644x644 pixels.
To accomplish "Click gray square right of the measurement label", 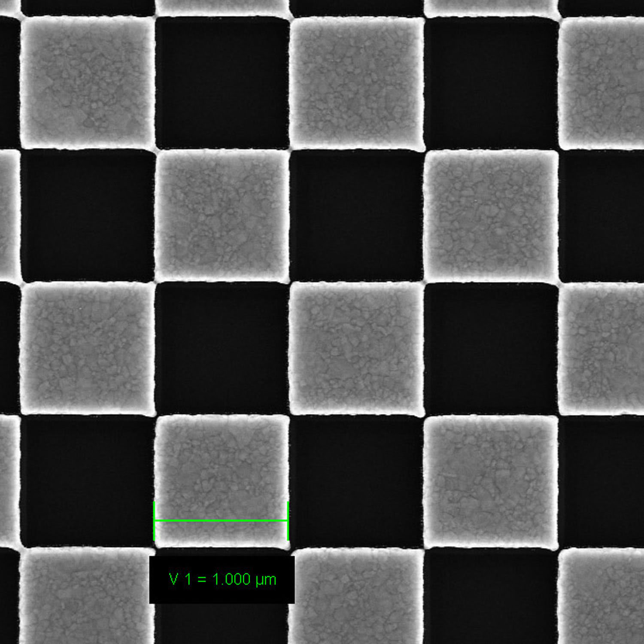I will click(x=356, y=597).
